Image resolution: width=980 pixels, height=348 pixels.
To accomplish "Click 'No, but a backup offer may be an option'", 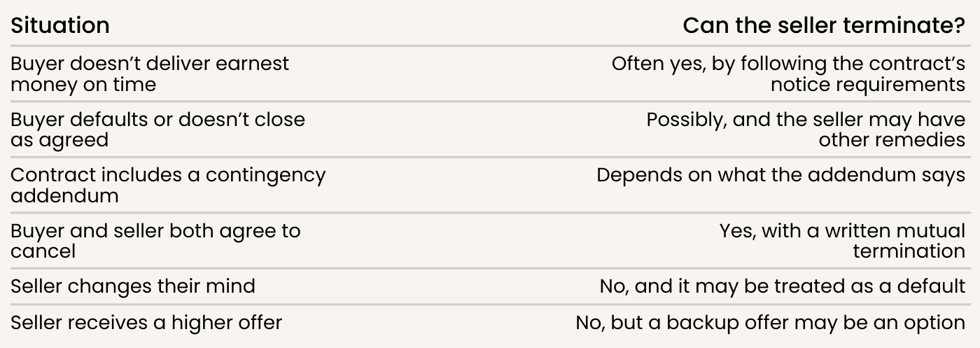I will (x=771, y=323).
